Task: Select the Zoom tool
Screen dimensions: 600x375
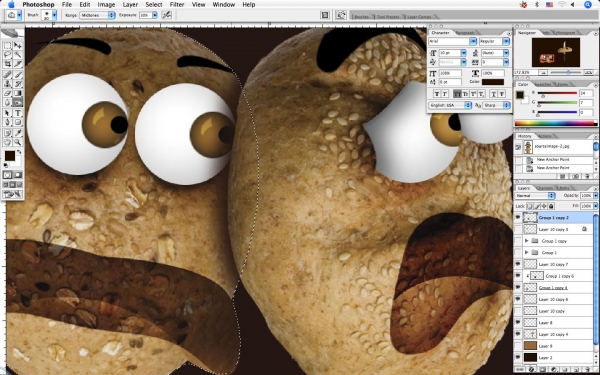Action: [18, 142]
